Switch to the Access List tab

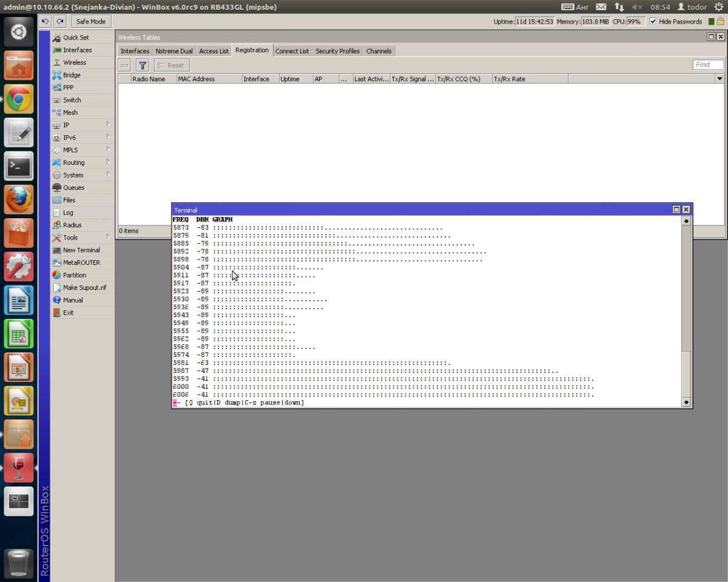coord(214,51)
